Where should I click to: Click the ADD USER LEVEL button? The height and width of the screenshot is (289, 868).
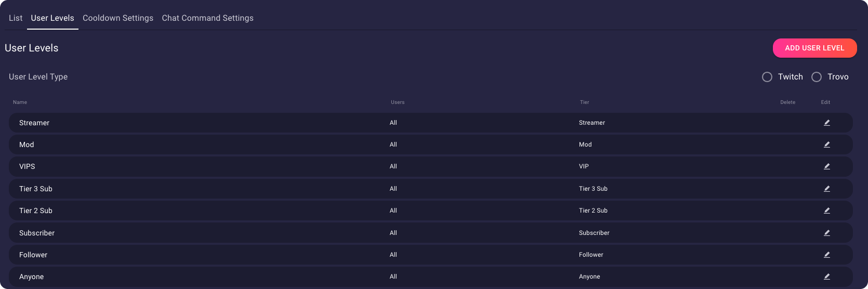click(814, 48)
